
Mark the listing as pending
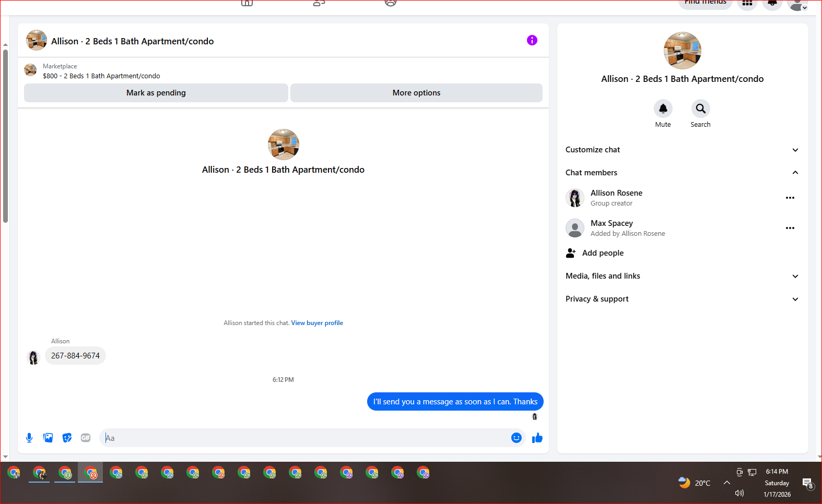pos(156,93)
